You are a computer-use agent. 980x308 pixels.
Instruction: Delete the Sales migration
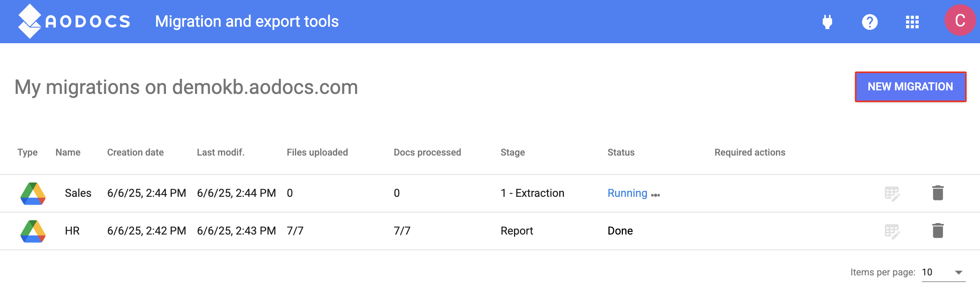coord(938,193)
